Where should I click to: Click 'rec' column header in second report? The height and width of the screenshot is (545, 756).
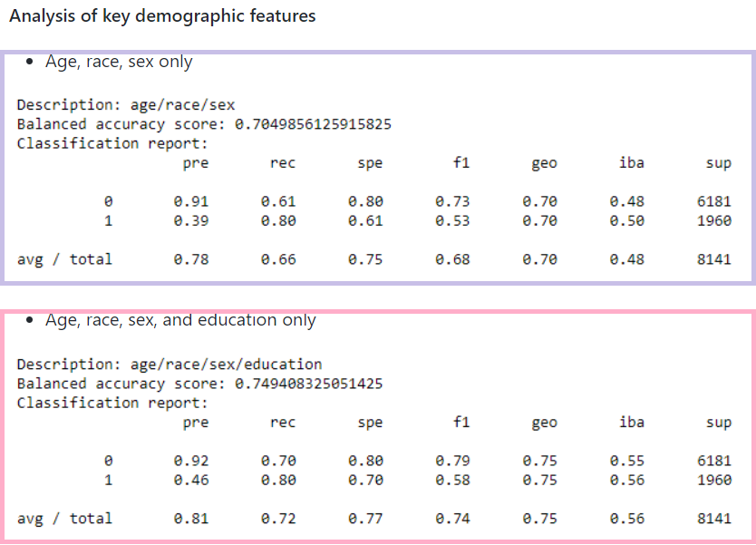click(283, 423)
